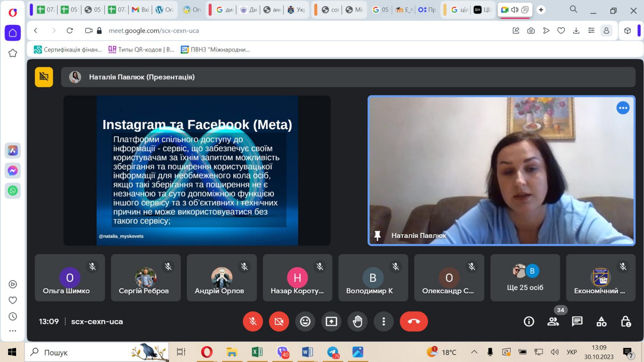Open Word from taskbar
Screen dimensions: 644x362
(x=307, y=352)
